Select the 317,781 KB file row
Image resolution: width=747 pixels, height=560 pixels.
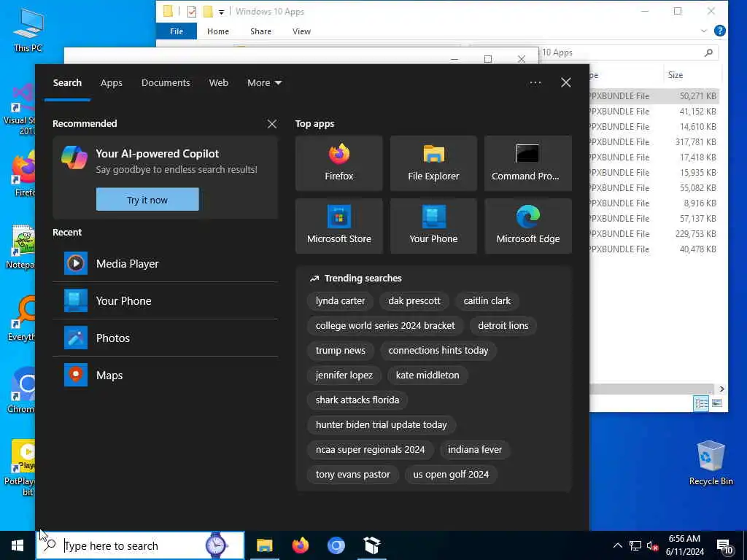click(654, 142)
